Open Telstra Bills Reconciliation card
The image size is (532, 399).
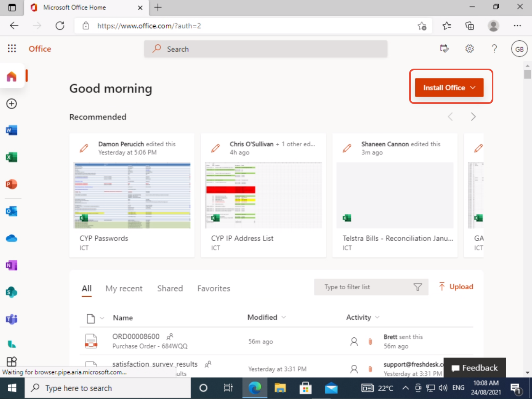pos(395,196)
